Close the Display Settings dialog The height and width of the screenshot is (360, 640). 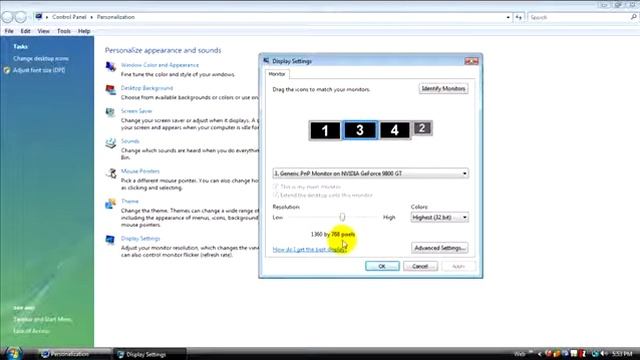click(471, 61)
